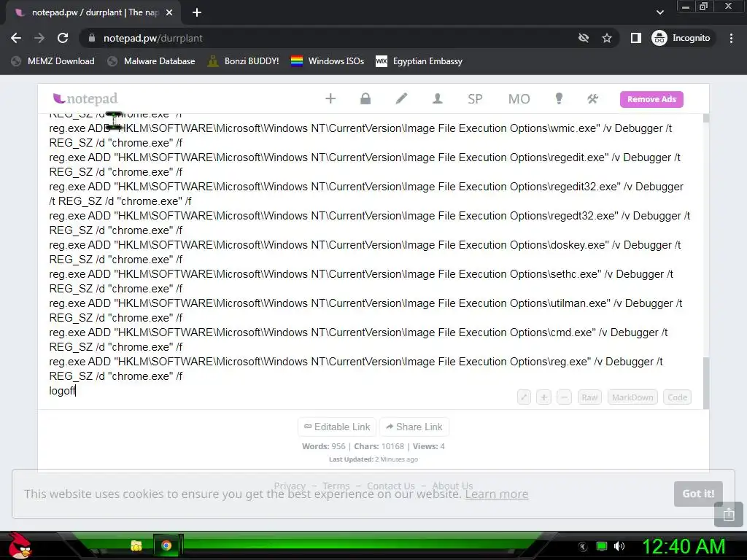Dismiss cookie notice with Got it!
Screen dimensions: 747x560
pyautogui.click(x=698, y=494)
